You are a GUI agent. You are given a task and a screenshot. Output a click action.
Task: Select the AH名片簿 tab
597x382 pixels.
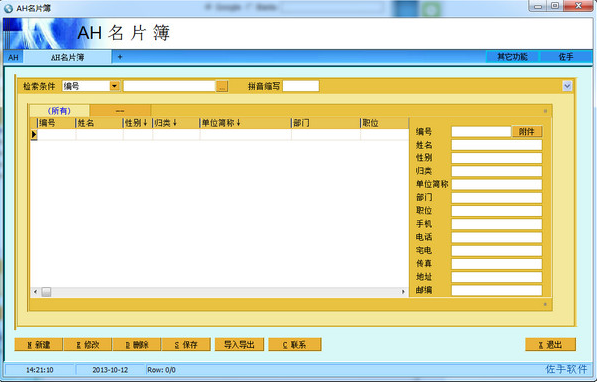[67, 58]
